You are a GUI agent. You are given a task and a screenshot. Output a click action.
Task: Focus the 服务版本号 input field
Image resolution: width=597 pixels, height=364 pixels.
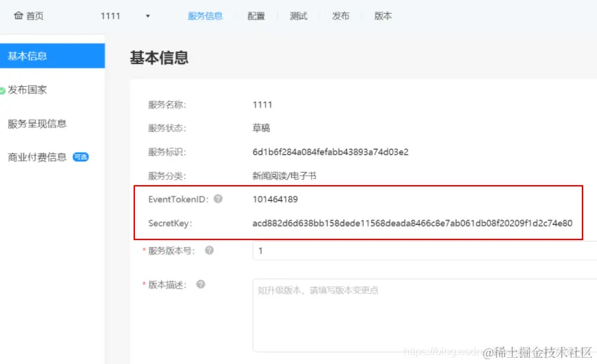pyautogui.click(x=425, y=250)
